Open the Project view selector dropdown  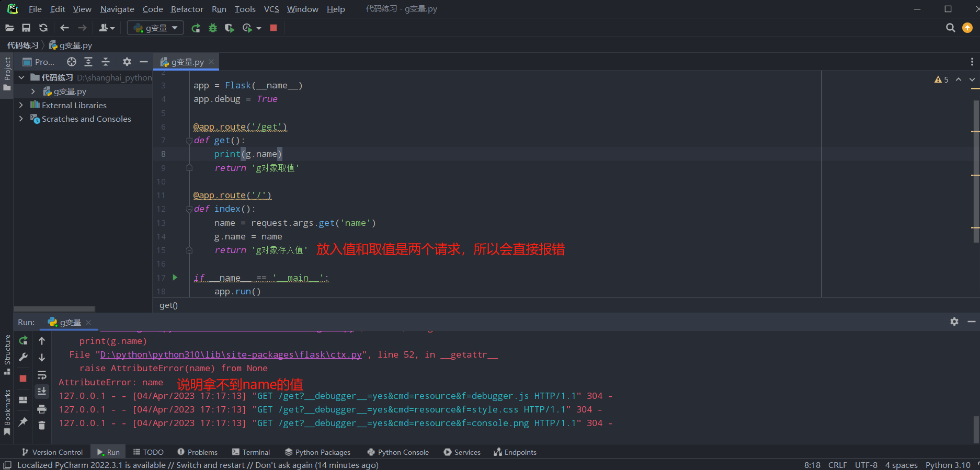[39, 62]
